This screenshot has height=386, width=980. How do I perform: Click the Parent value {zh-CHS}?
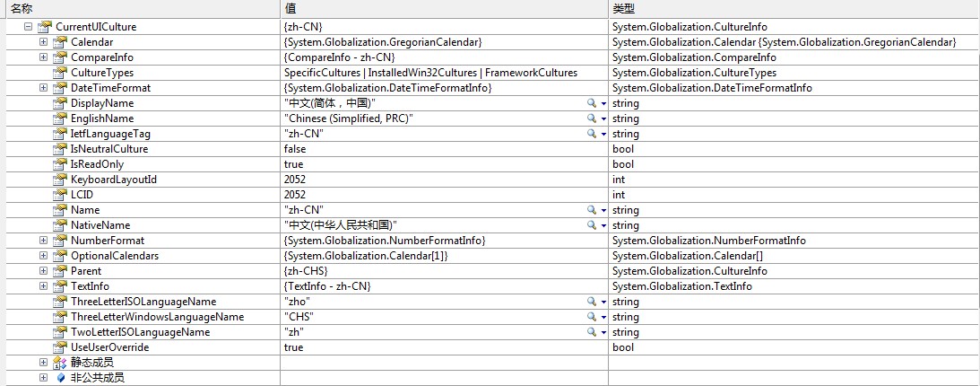tap(307, 271)
